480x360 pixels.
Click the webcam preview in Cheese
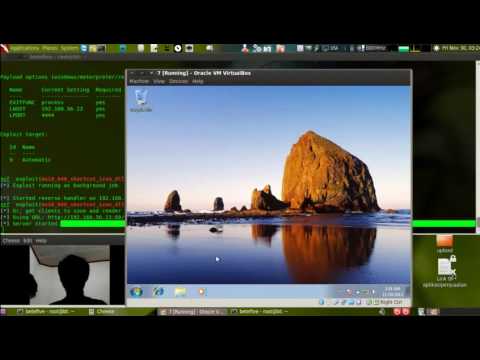coord(70,275)
